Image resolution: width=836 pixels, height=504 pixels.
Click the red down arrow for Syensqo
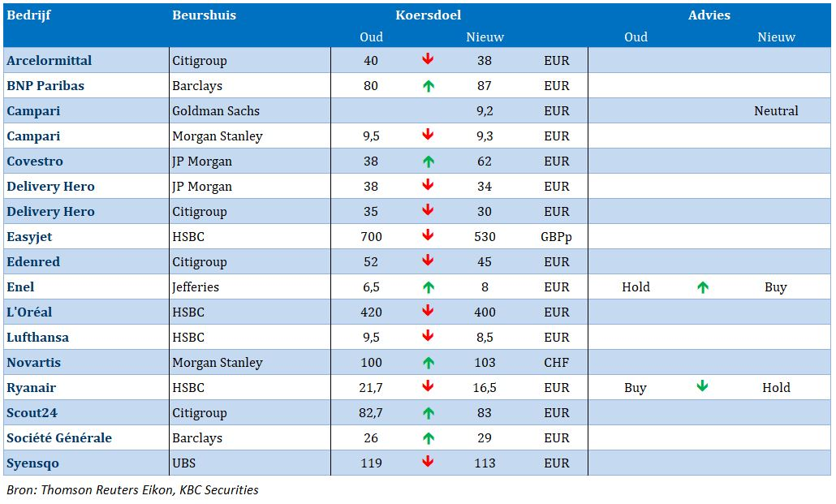[428, 463]
